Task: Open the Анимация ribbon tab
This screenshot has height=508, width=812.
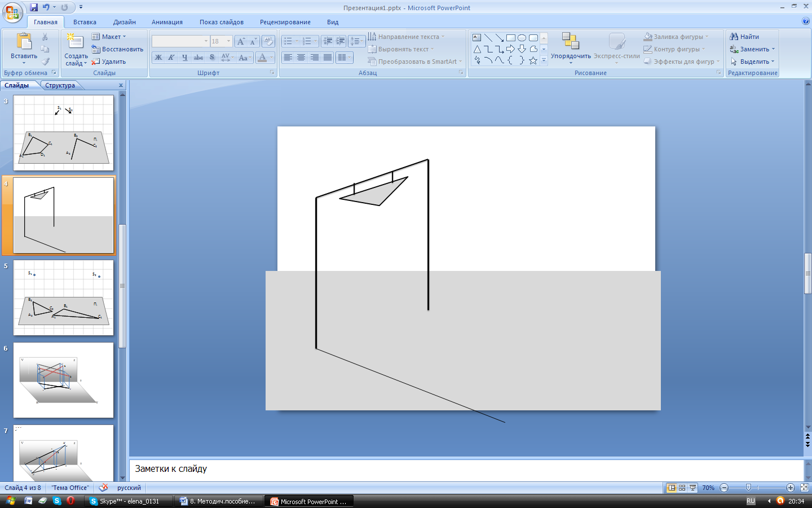Action: [167, 22]
